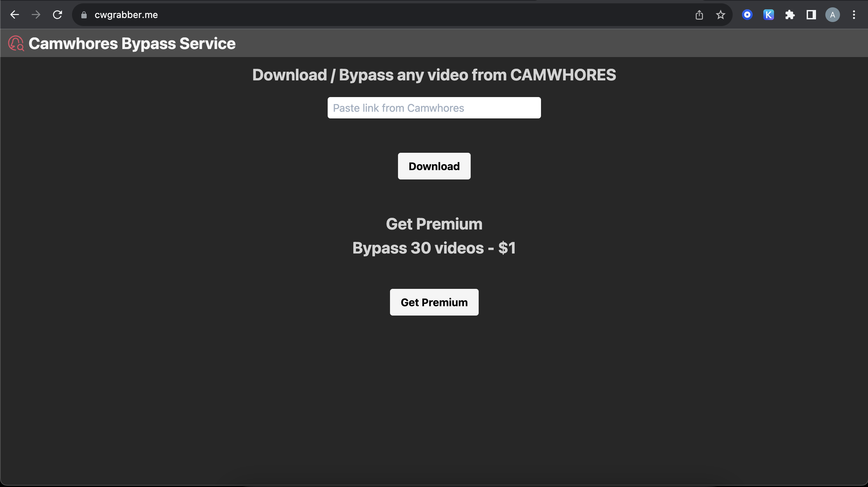Select the cwgrabber.me address bar
This screenshot has width=868, height=487.
coord(125,15)
